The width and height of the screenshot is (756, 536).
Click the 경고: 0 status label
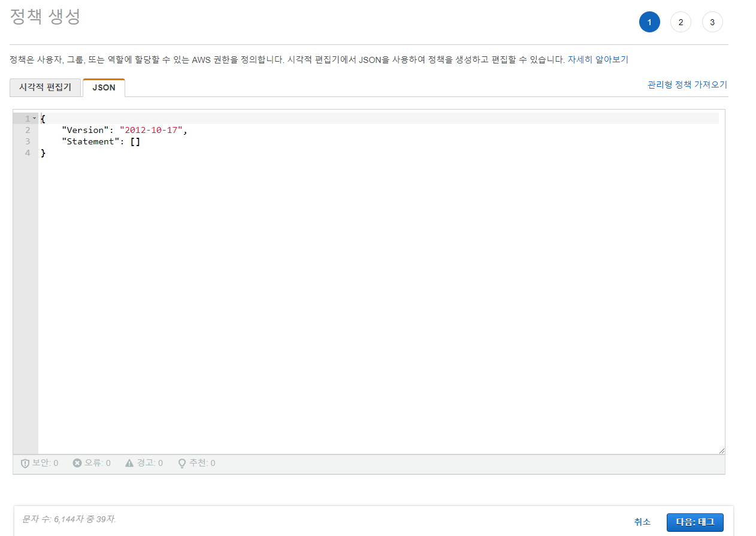click(150, 463)
